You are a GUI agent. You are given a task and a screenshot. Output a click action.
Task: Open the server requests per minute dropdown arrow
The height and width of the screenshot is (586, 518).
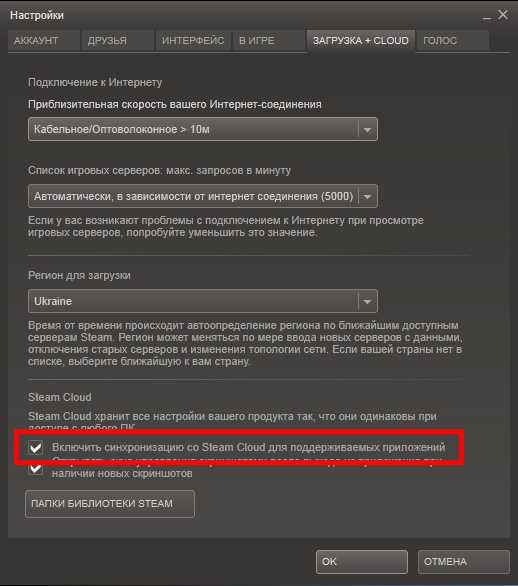(367, 196)
